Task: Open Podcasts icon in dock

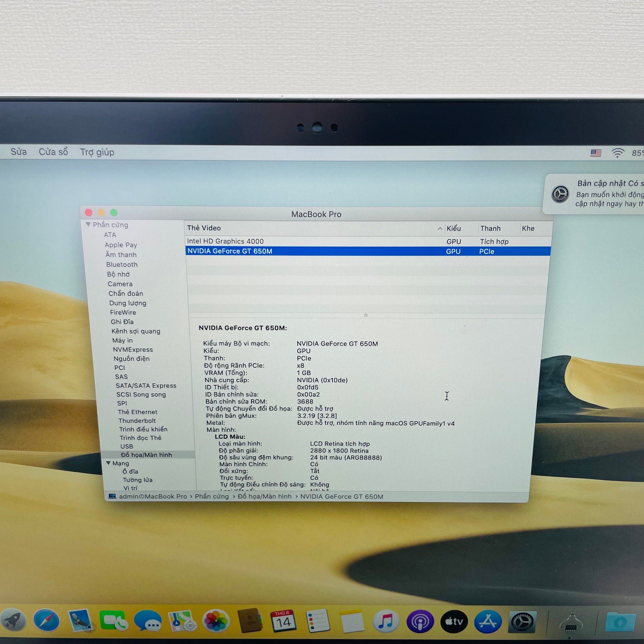Action: [420, 622]
